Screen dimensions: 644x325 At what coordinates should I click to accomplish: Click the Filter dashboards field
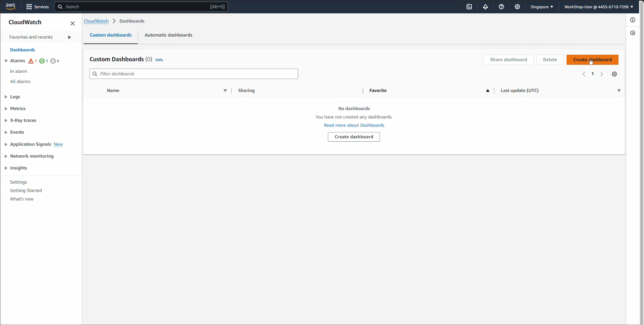tap(194, 74)
